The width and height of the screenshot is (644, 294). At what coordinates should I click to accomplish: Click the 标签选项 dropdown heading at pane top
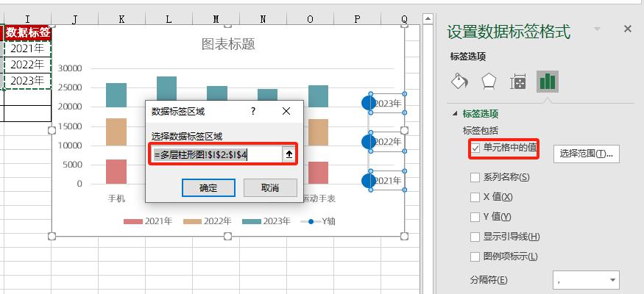468,57
